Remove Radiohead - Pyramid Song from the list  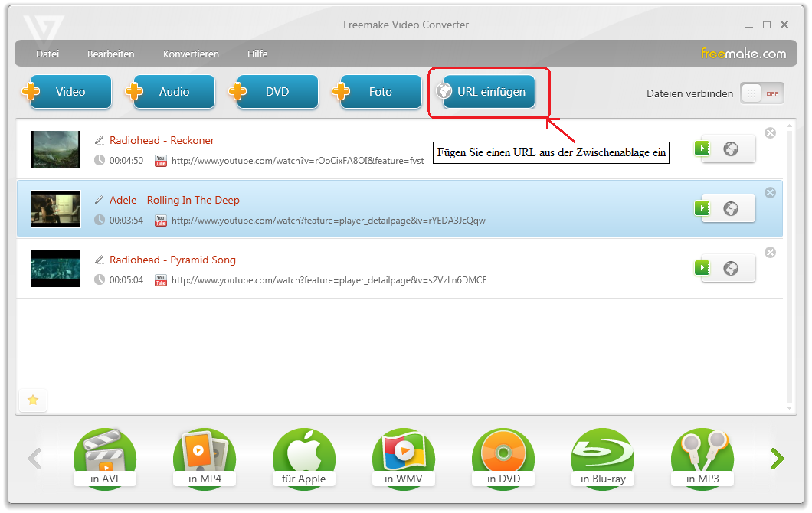(770, 252)
